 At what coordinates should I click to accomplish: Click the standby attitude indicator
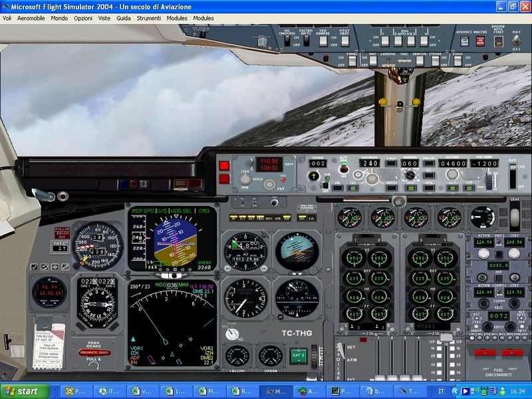pyautogui.click(x=297, y=251)
